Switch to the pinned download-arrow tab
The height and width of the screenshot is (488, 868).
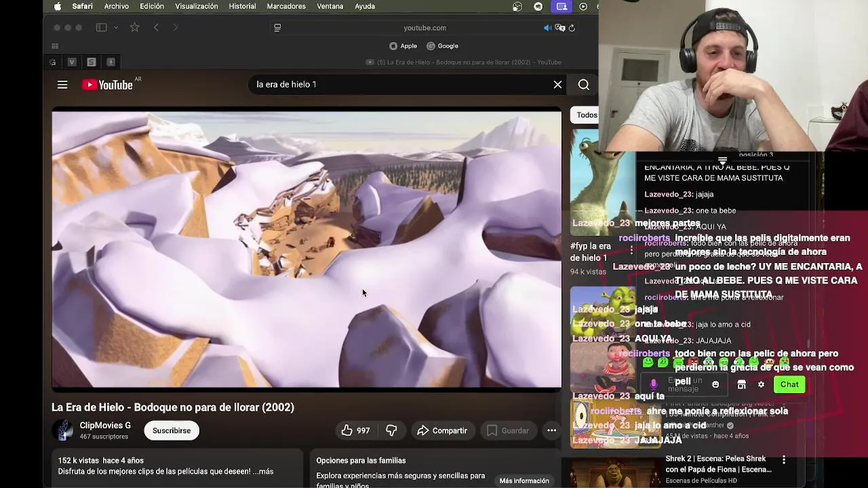point(111,62)
